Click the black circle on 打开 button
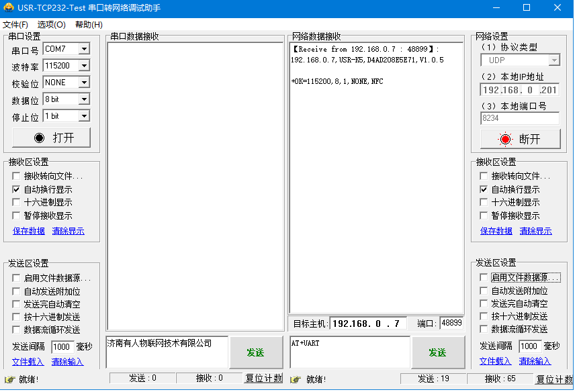 tap(39, 138)
